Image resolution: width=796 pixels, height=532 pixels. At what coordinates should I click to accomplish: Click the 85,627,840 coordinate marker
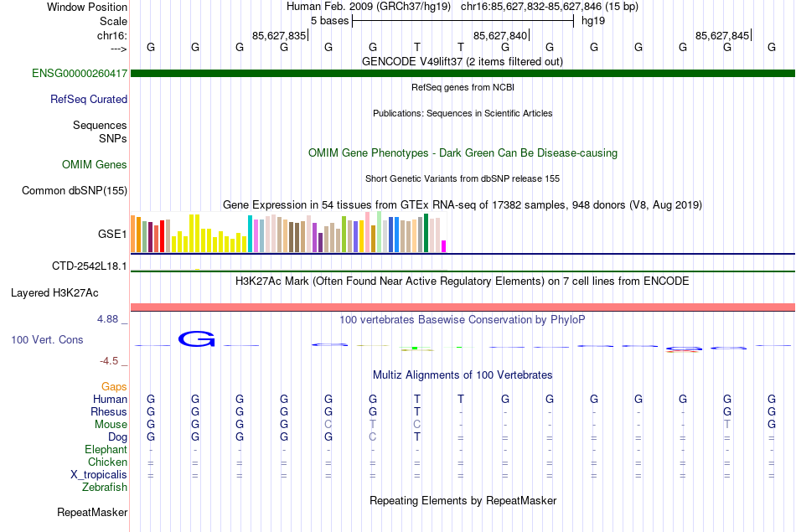pos(500,35)
